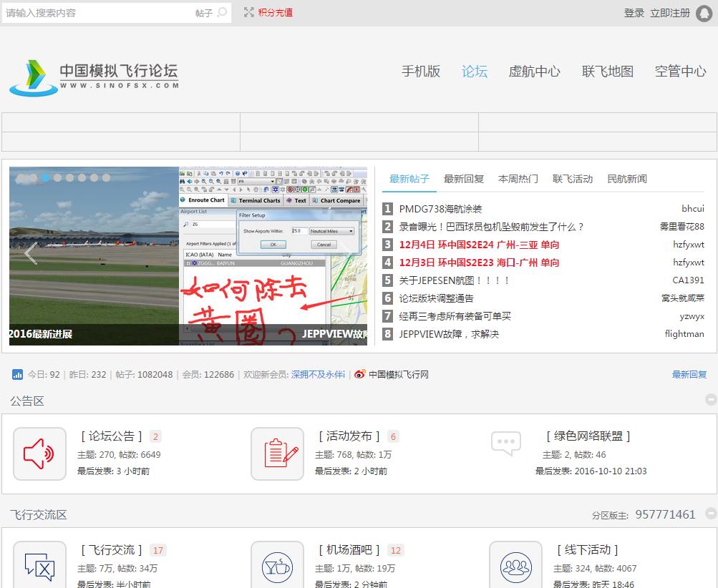Click the clipboard pencil icon for 活动发布
This screenshot has width=718, height=588.
[x=278, y=454]
